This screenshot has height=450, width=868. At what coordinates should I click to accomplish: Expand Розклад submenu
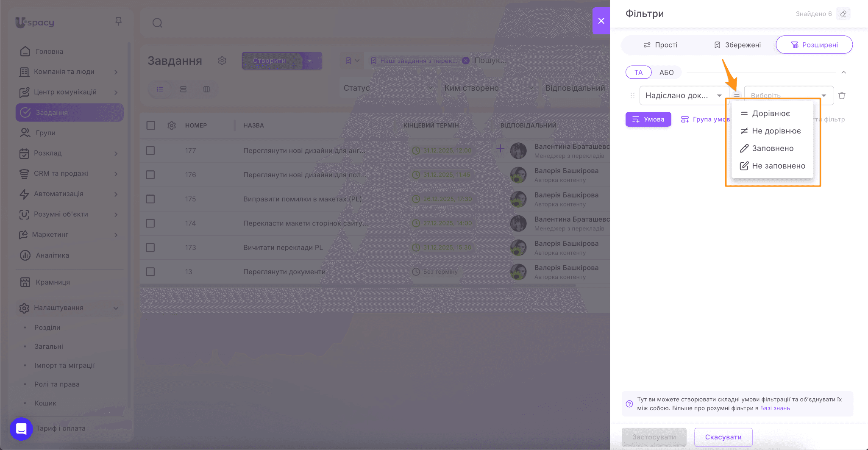click(x=116, y=153)
